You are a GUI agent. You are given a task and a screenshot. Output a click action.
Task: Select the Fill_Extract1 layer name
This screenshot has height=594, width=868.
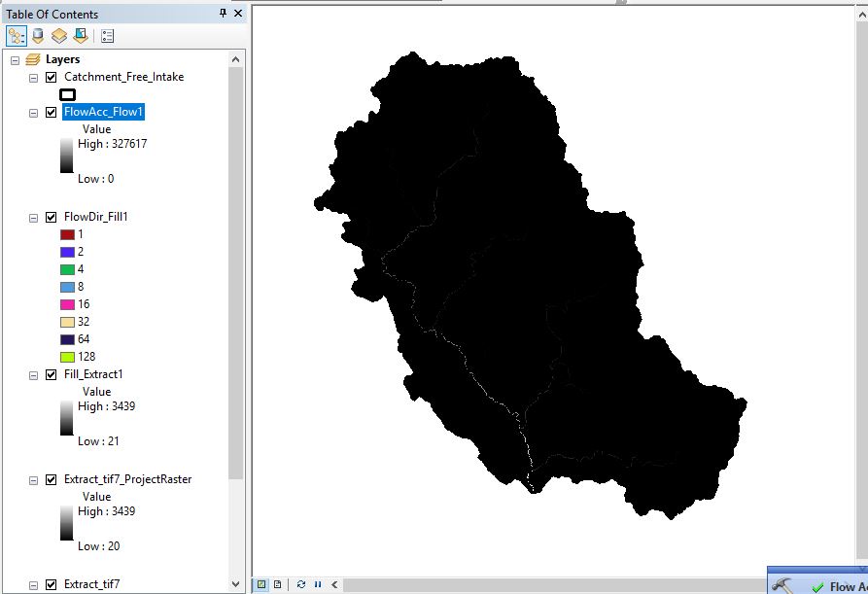tap(93, 374)
